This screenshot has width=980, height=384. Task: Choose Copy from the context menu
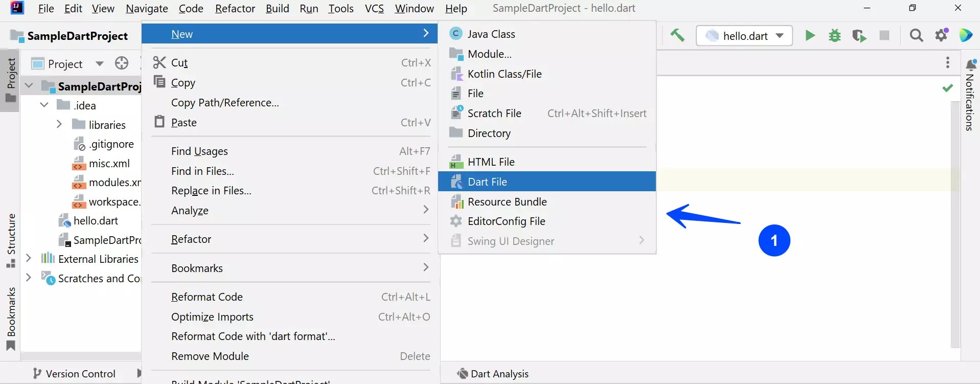tap(291, 82)
